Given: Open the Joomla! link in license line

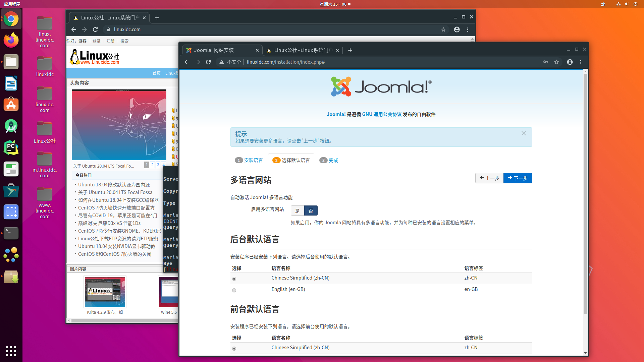Looking at the screenshot, I should pos(336,114).
